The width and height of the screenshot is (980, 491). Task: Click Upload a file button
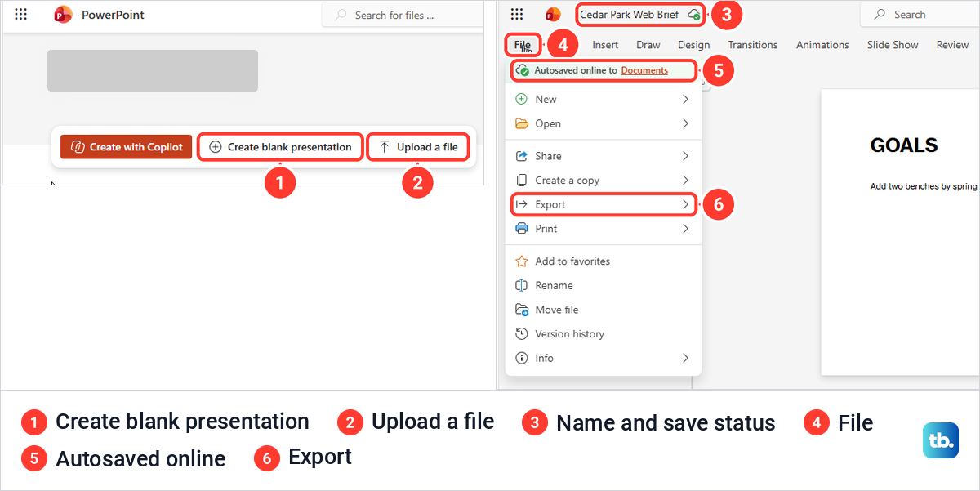tap(418, 147)
